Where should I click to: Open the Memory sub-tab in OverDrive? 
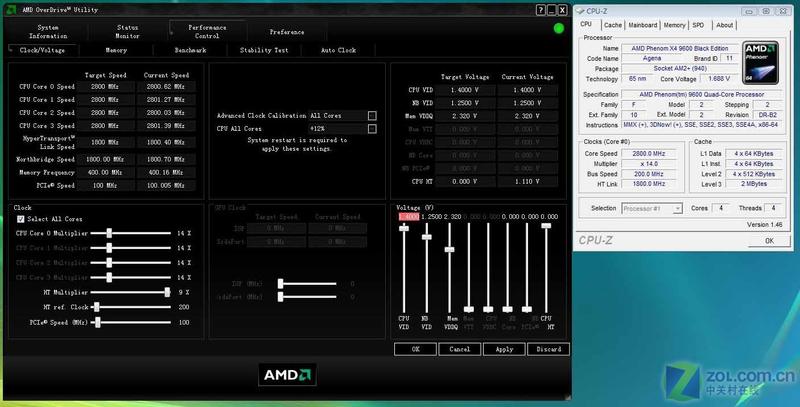116,50
